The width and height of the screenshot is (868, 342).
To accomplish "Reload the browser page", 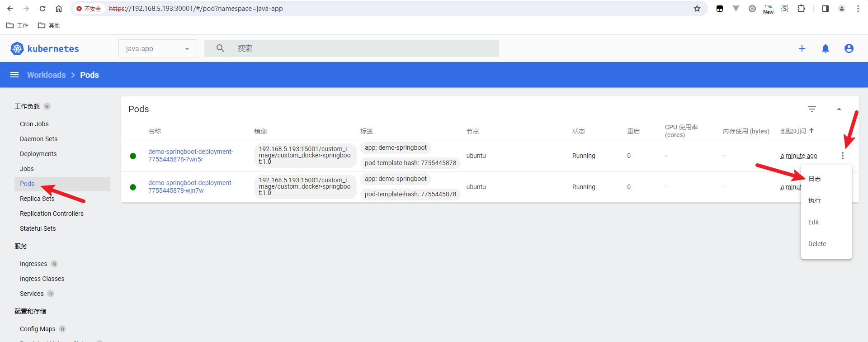I will (42, 9).
